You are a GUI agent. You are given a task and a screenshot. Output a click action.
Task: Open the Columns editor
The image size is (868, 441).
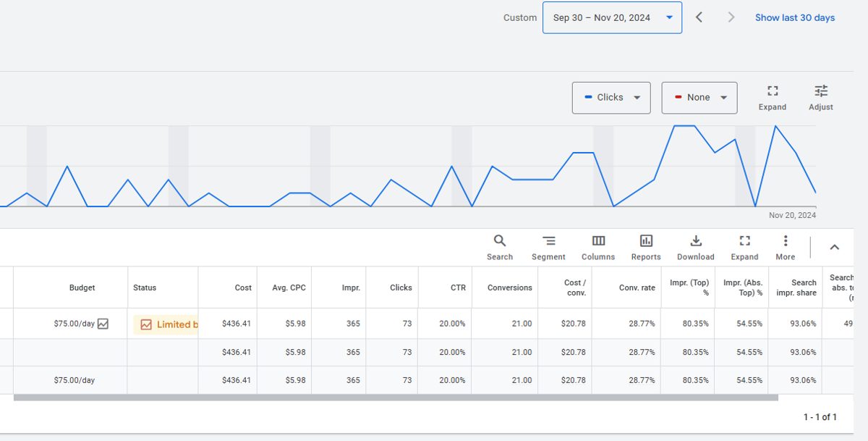tap(598, 248)
